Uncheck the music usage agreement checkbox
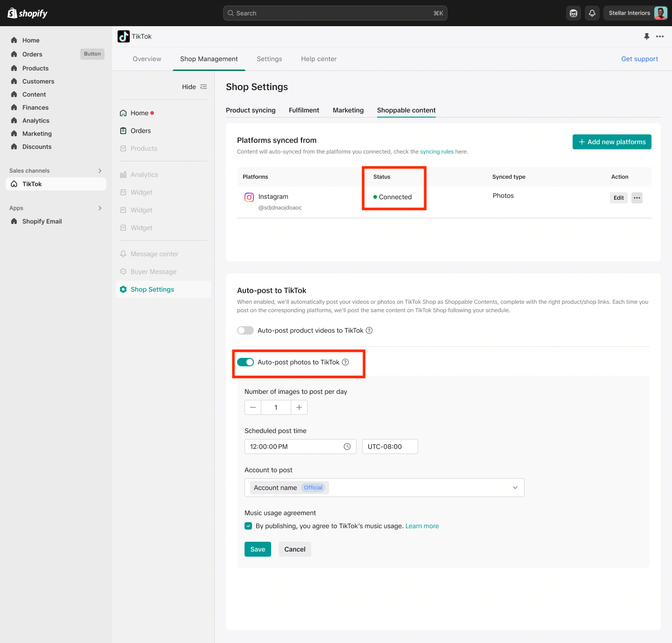Image resolution: width=672 pixels, height=643 pixels. (248, 526)
